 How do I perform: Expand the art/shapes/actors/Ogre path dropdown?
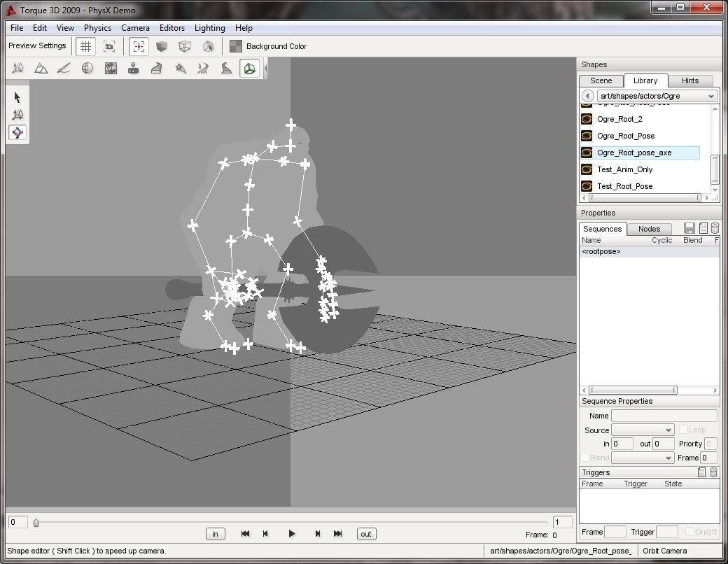(x=711, y=96)
